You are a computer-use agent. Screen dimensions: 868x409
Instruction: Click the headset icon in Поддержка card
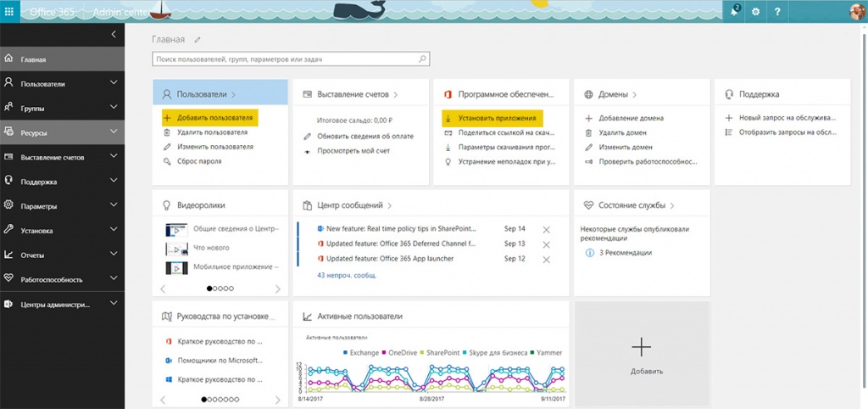[x=729, y=95]
